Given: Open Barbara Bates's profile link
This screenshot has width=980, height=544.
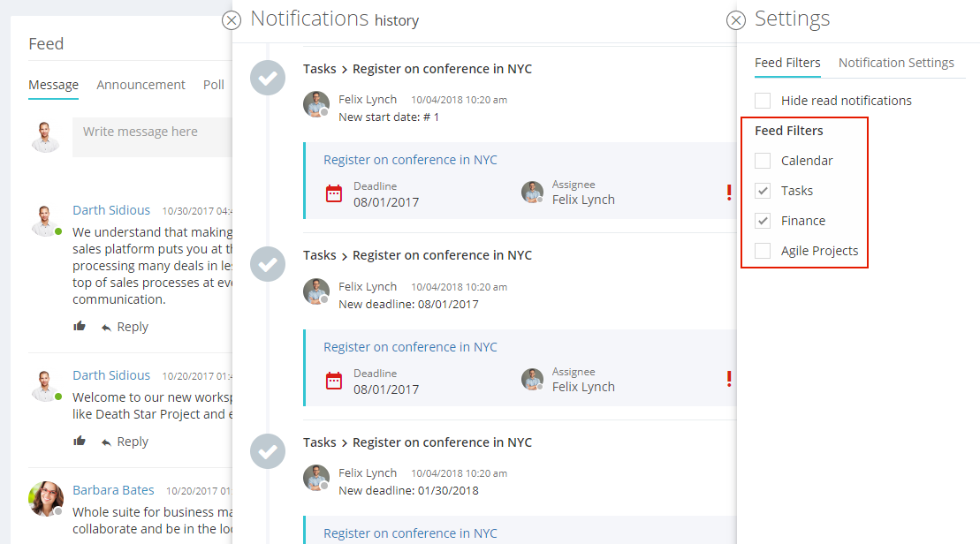Looking at the screenshot, I should tap(113, 490).
